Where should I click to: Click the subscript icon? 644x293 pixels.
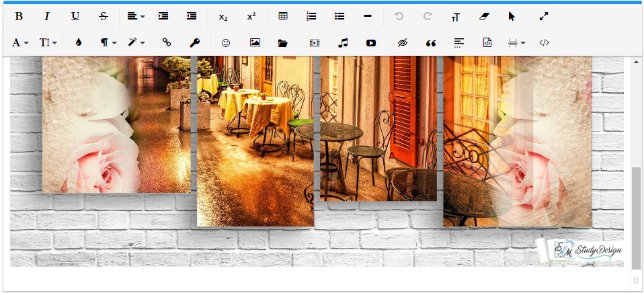223,16
